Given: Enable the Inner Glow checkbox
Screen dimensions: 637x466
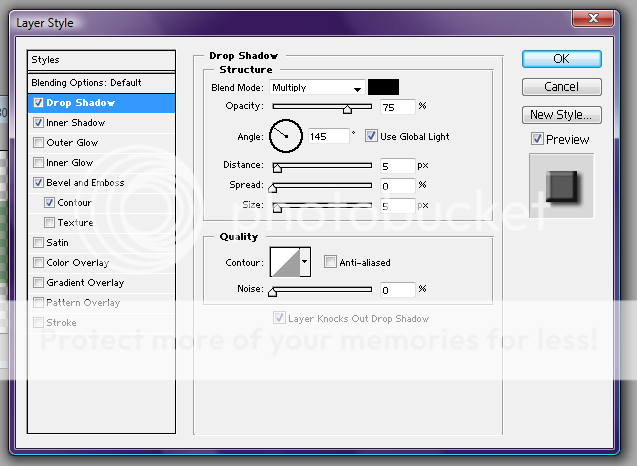Looking at the screenshot, I should tap(39, 163).
